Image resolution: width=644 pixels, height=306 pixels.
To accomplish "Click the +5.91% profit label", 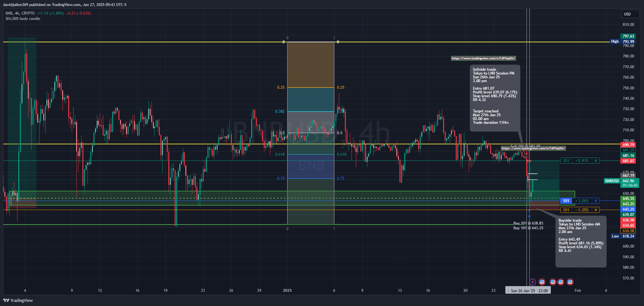I will coord(582,161).
